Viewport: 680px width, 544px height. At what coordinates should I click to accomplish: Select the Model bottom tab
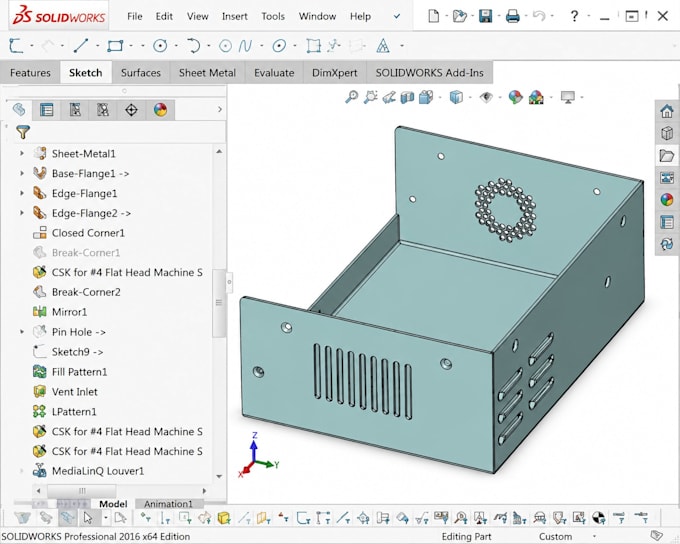point(113,504)
